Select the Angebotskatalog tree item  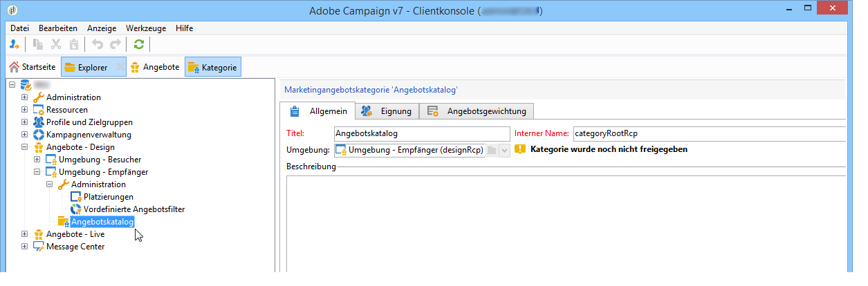pyautogui.click(x=102, y=222)
